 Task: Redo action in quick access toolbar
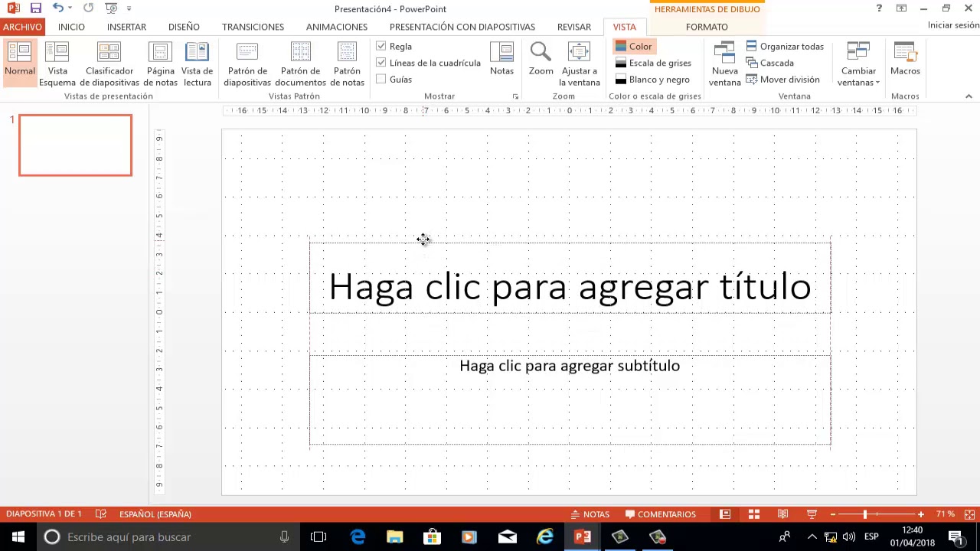pos(88,8)
